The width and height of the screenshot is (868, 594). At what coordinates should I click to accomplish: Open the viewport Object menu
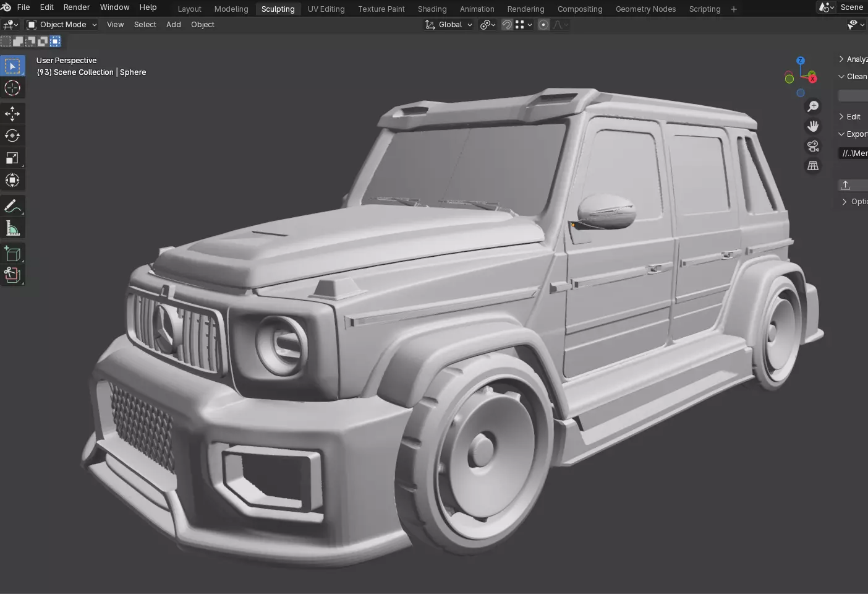(x=203, y=25)
